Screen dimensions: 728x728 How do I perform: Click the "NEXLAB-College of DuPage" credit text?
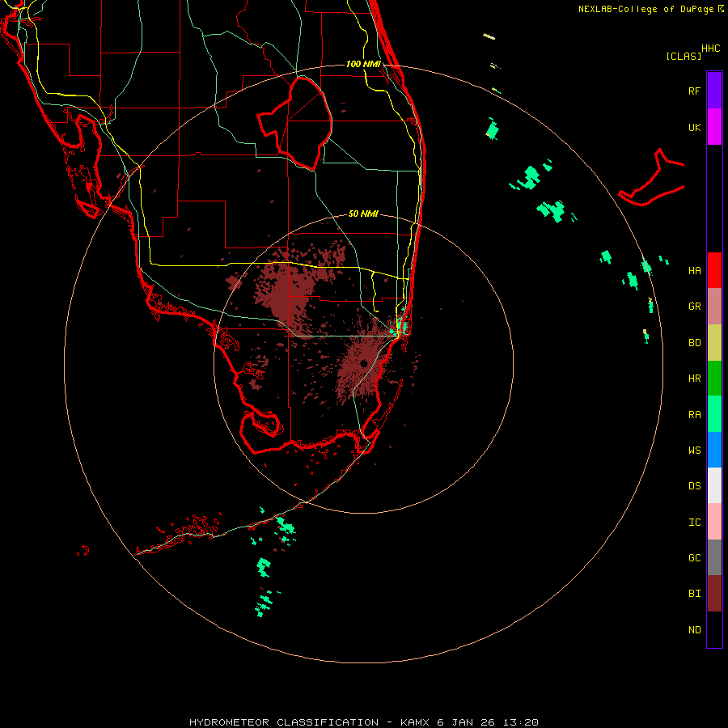[x=645, y=9]
